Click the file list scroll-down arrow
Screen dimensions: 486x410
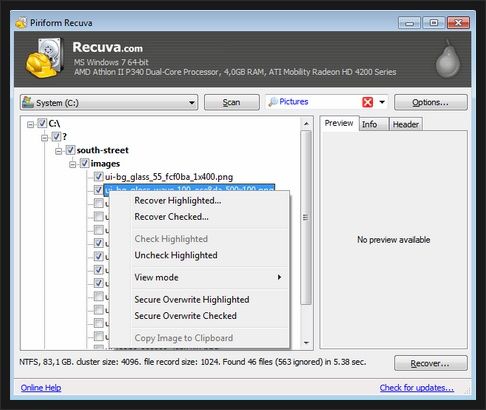[x=306, y=342]
